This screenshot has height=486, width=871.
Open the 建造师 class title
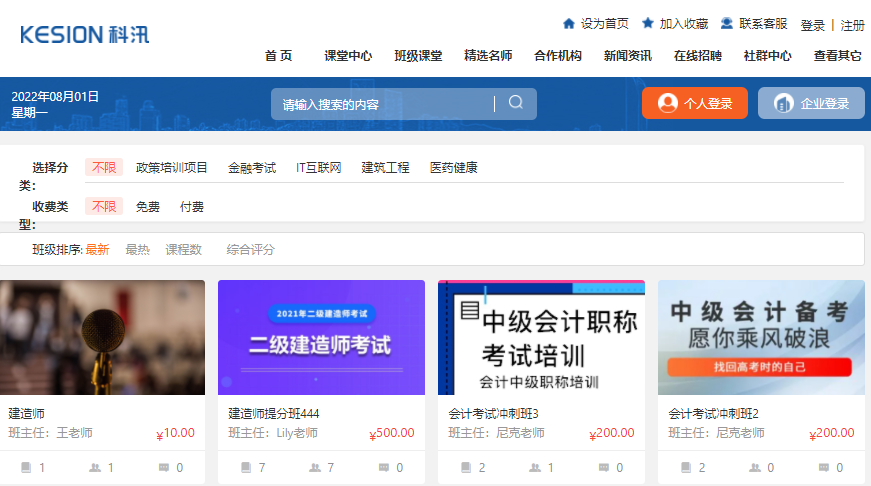click(x=26, y=414)
